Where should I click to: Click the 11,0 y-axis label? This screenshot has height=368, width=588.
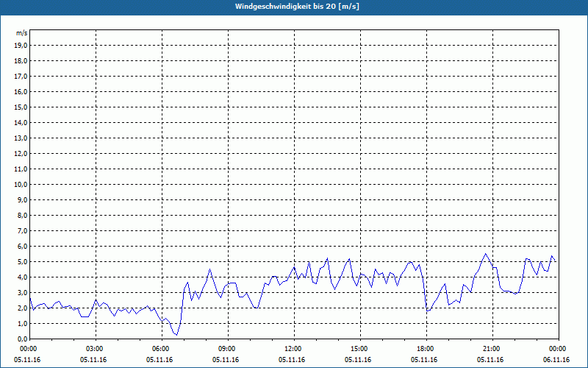click(x=21, y=169)
